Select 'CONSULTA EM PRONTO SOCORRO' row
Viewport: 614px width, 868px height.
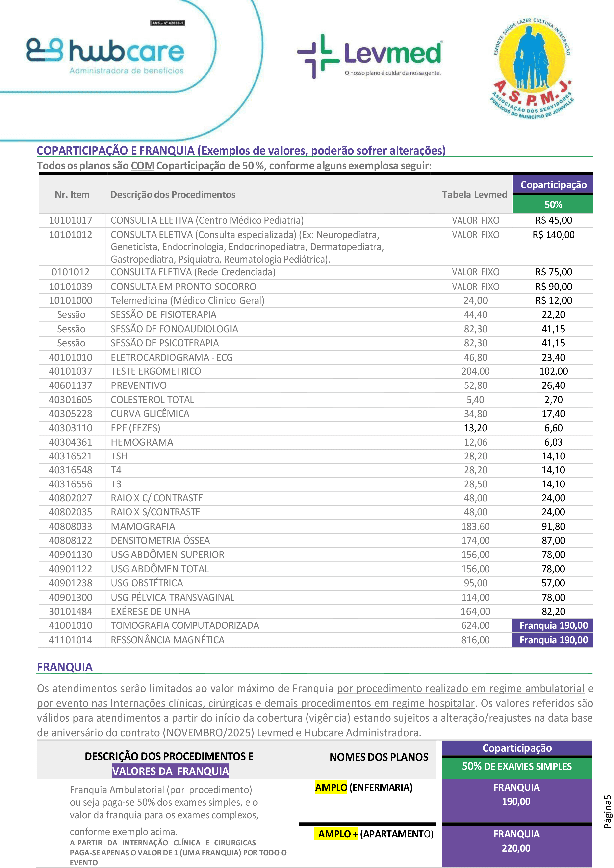316,287
